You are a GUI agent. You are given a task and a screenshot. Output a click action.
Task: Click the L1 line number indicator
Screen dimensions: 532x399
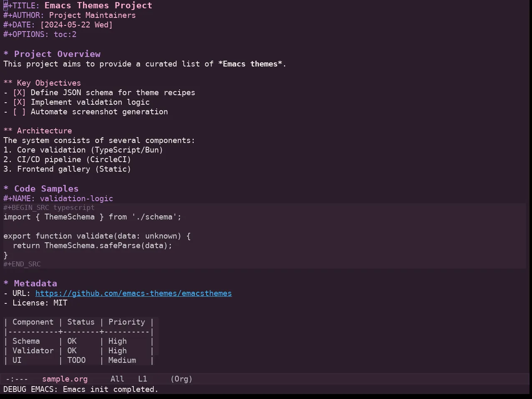[143, 379]
